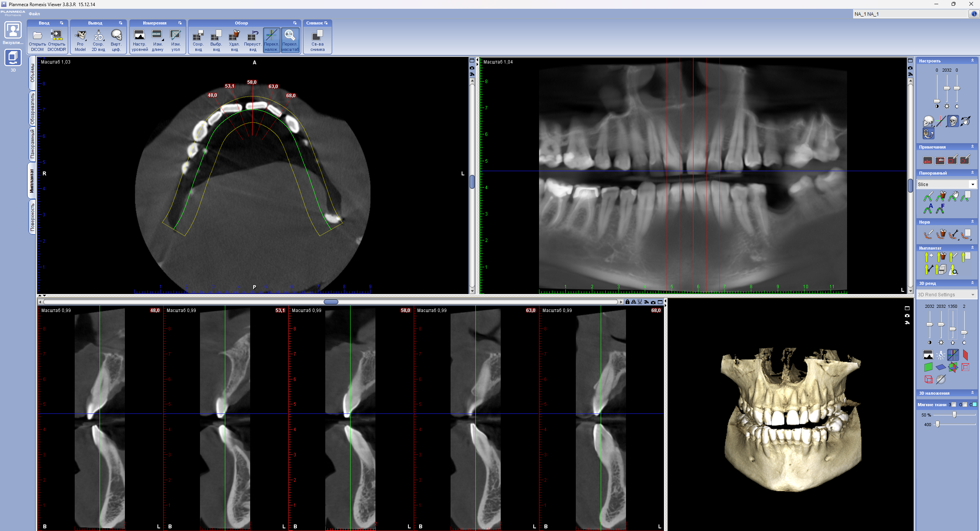Collapse the Имплантат panel on right
Screen dimensions: 980x531
coord(972,248)
